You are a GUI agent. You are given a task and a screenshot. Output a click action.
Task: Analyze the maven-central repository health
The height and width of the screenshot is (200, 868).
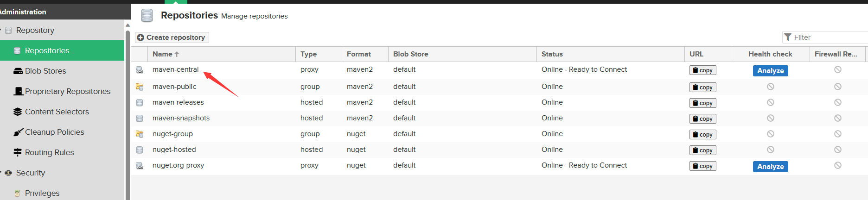point(770,71)
